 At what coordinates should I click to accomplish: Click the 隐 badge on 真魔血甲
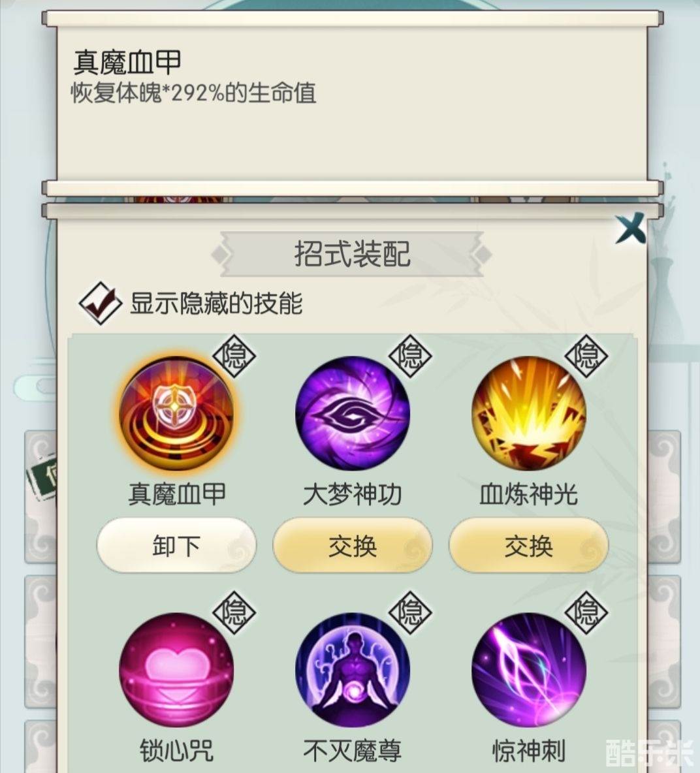234,355
